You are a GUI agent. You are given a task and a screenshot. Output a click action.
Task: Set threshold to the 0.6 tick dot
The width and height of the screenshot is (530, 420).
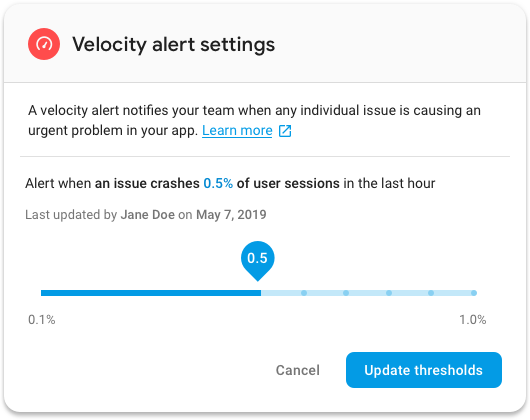click(304, 293)
